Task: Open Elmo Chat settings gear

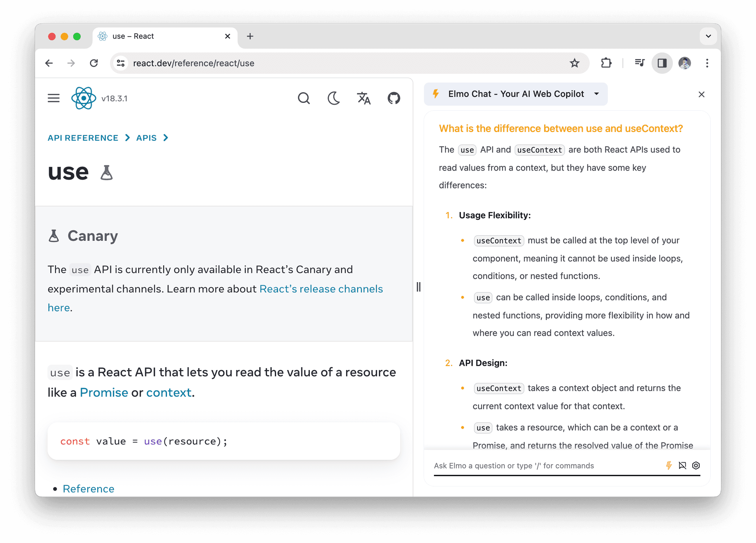Action: [x=696, y=465]
